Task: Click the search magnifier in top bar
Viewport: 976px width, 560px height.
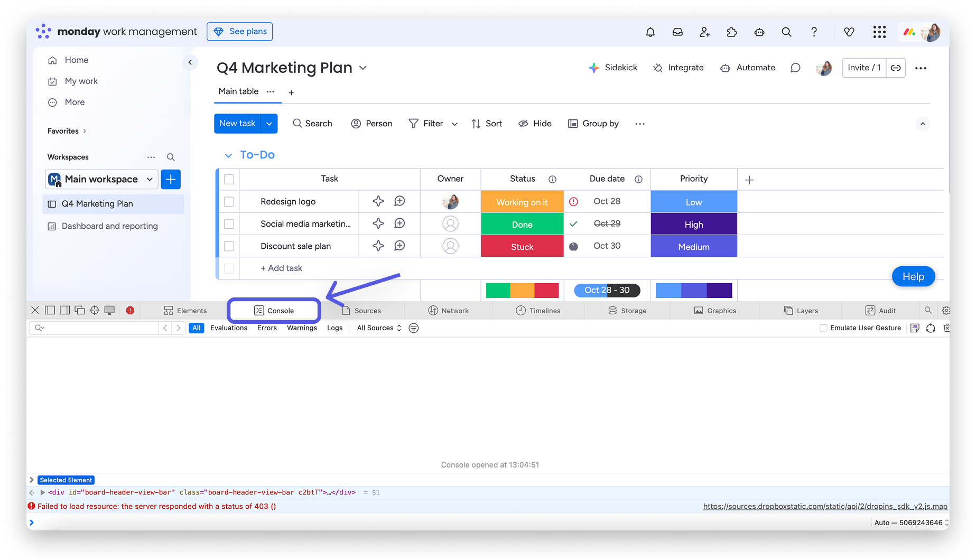Action: 786,32
